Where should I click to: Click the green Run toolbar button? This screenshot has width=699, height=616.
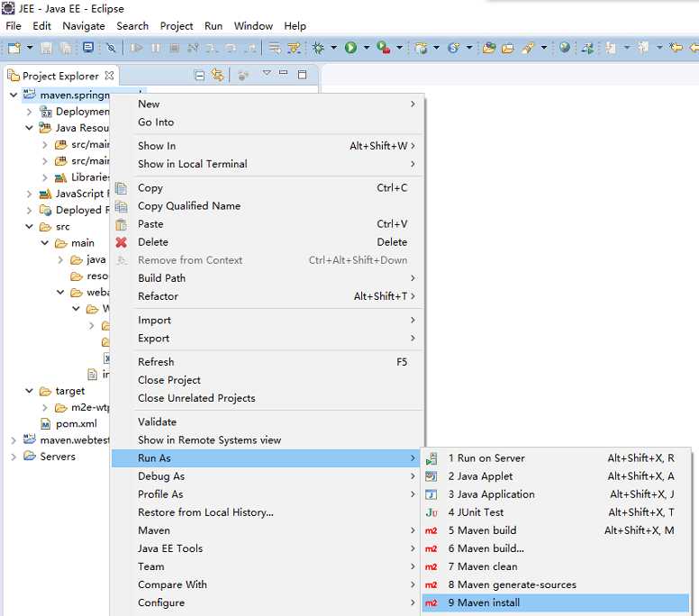350,47
